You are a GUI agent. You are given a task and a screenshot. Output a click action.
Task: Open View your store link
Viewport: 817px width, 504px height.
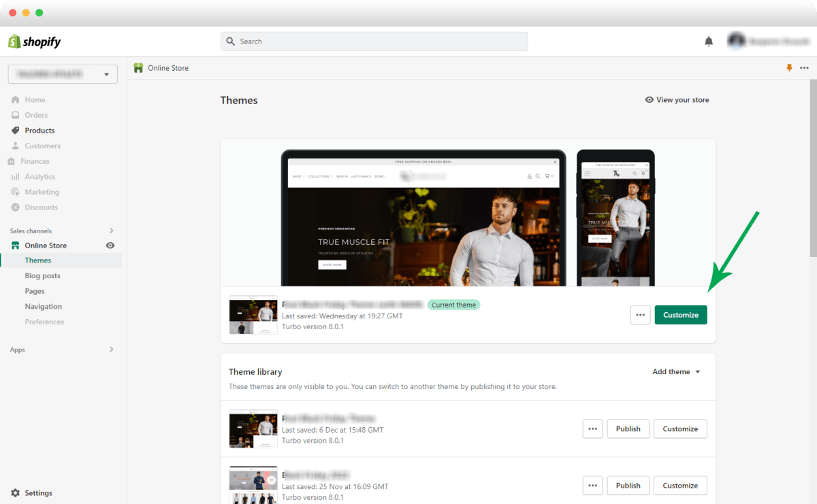click(x=677, y=99)
